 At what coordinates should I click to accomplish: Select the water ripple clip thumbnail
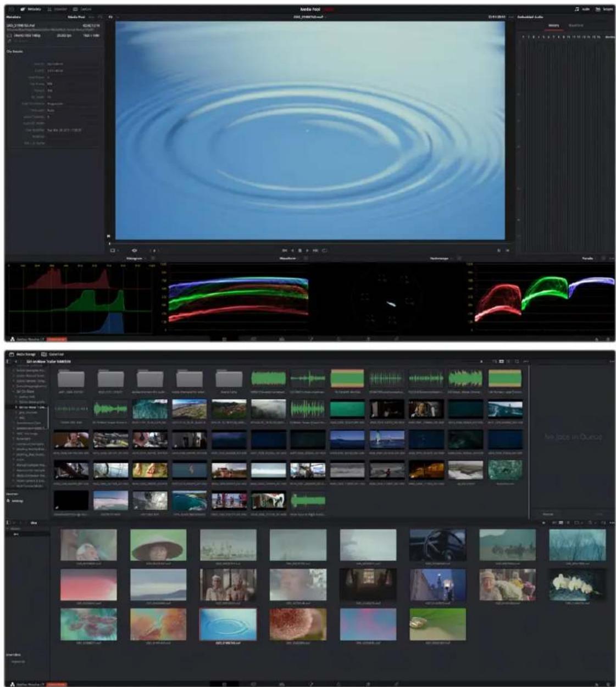click(228, 624)
